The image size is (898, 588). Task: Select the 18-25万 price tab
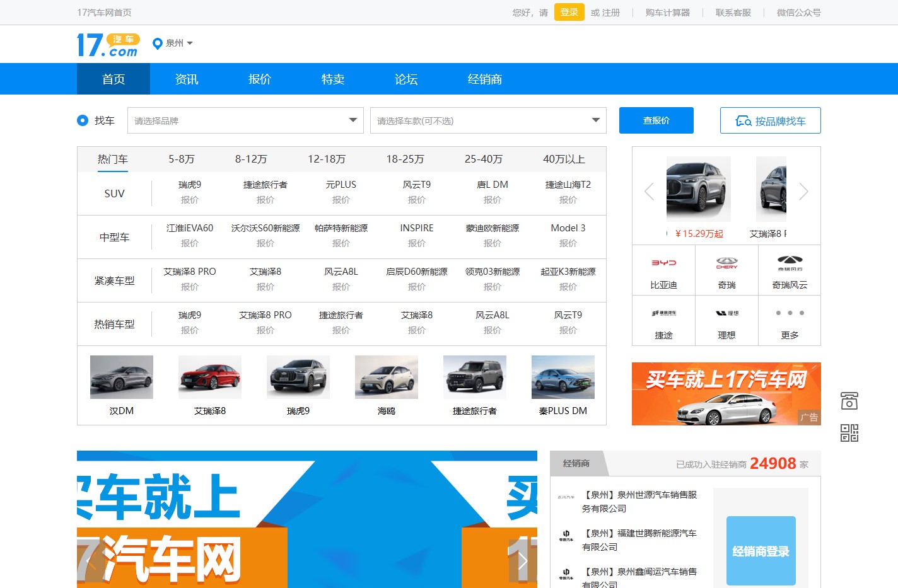405,159
